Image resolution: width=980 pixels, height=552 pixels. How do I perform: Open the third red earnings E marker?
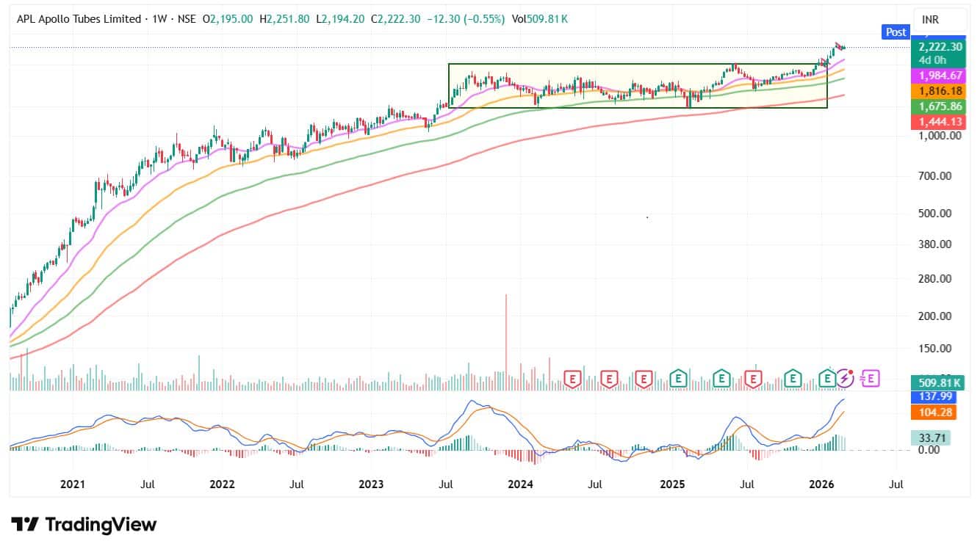click(x=644, y=379)
